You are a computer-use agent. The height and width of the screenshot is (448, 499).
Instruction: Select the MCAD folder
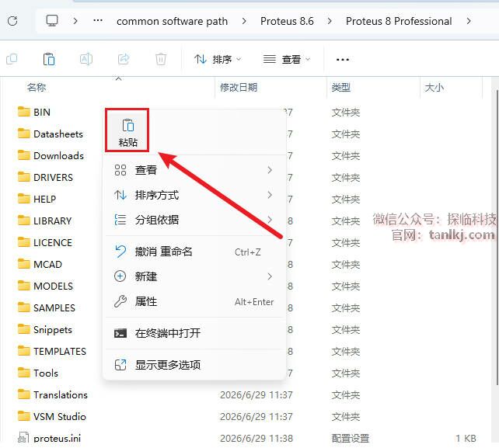[40, 264]
